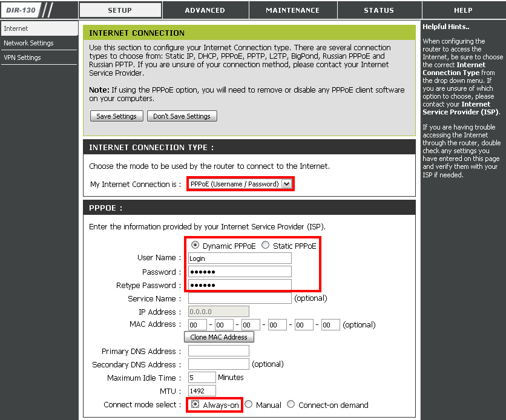Select Internet in the sidebar
The height and width of the screenshot is (420, 506).
pos(39,28)
